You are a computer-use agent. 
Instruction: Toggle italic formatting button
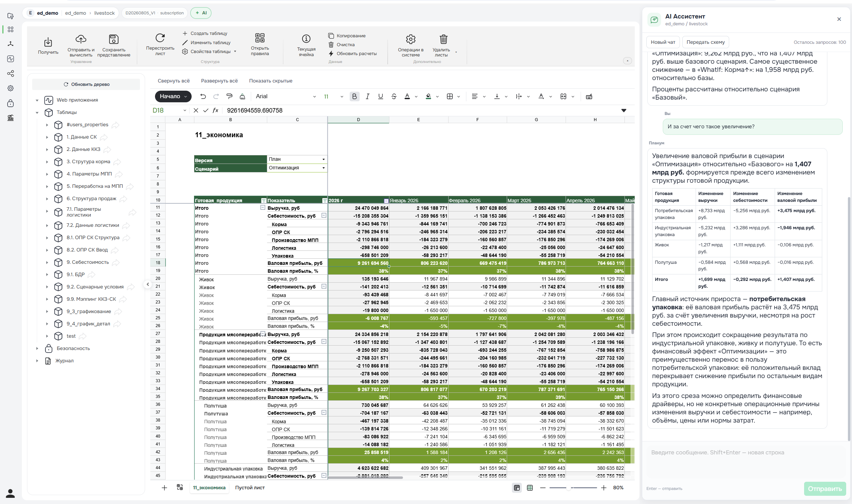click(x=367, y=96)
